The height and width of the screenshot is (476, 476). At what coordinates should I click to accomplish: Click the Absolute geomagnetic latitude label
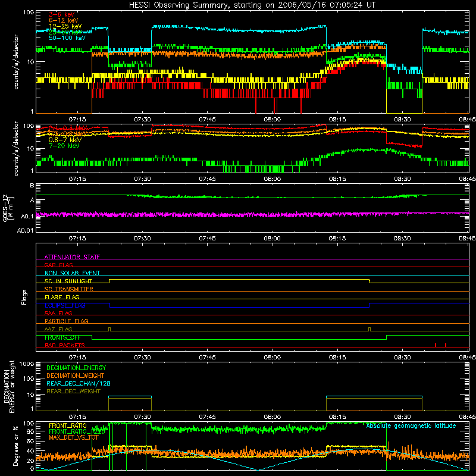click(411, 426)
